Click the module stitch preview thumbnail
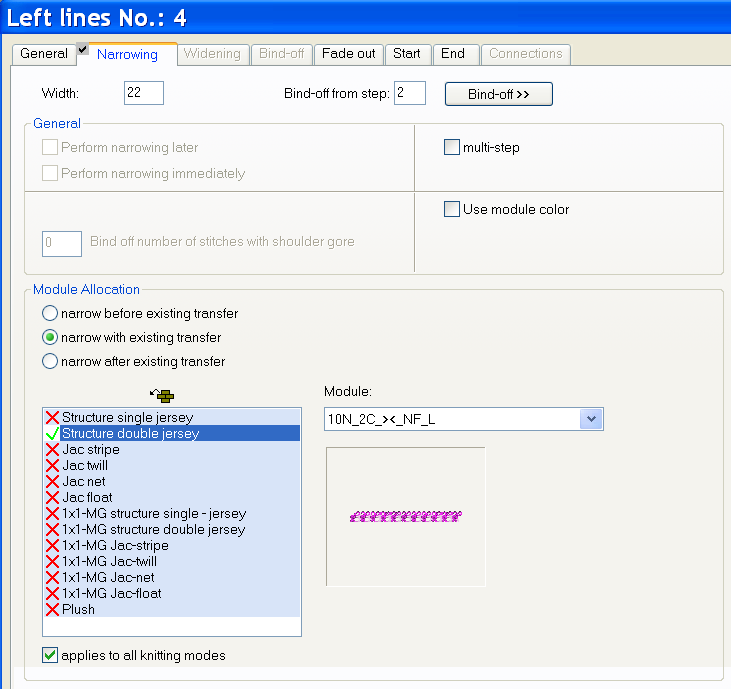This screenshot has width=731, height=689. (406, 516)
